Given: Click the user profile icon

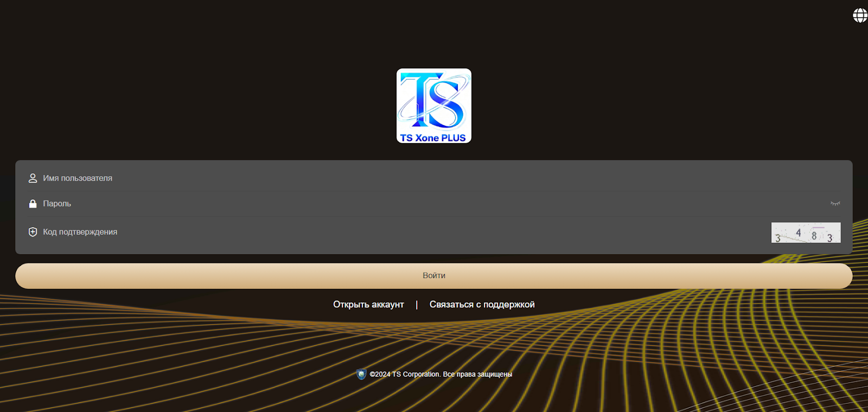Looking at the screenshot, I should (33, 178).
